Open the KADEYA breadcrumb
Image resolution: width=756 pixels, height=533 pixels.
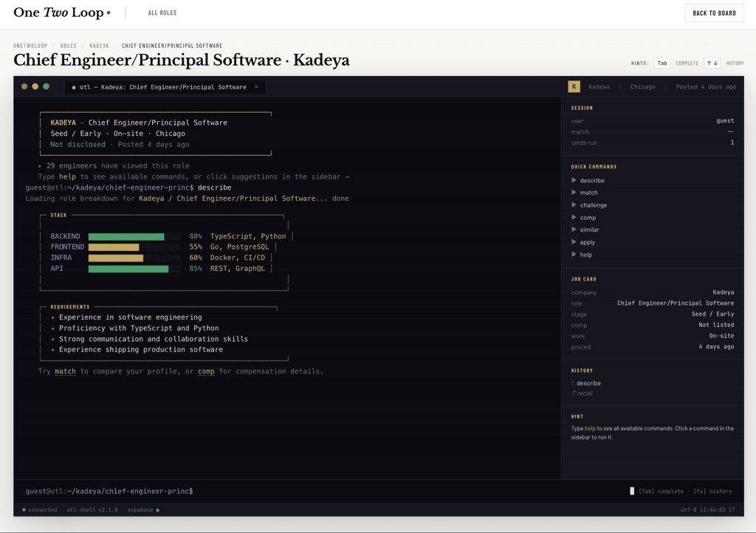(100, 46)
